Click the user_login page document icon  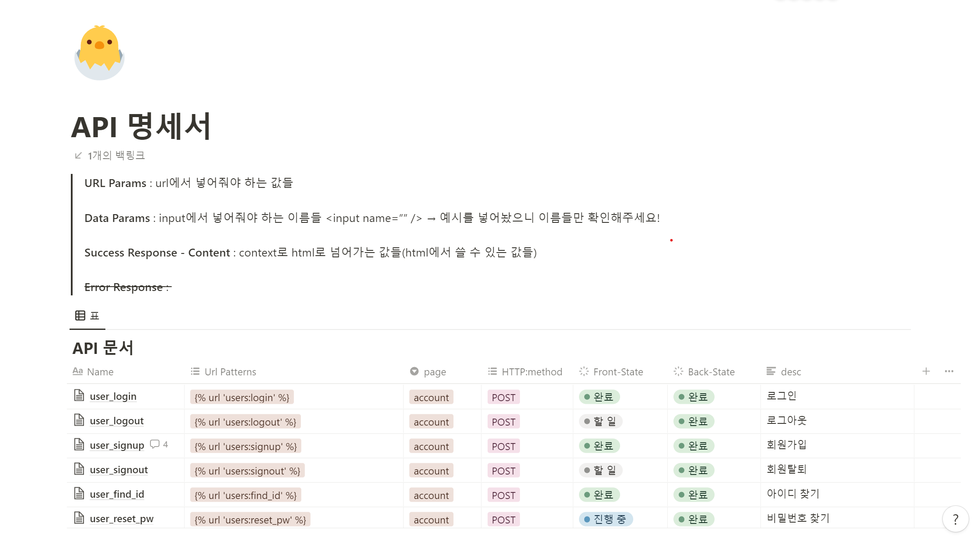click(79, 396)
